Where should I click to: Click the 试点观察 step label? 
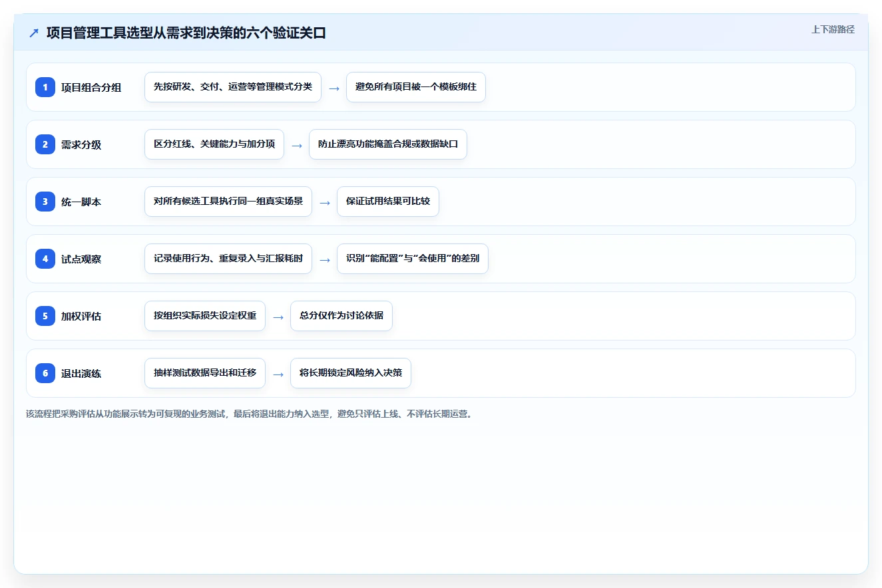click(81, 259)
